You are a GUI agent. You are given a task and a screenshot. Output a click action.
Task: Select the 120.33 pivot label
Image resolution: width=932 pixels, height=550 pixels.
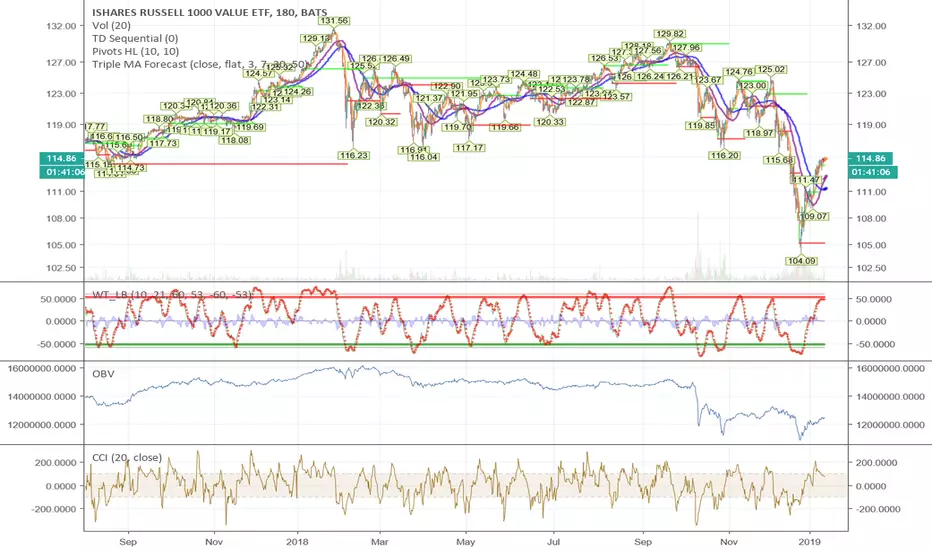click(550, 122)
